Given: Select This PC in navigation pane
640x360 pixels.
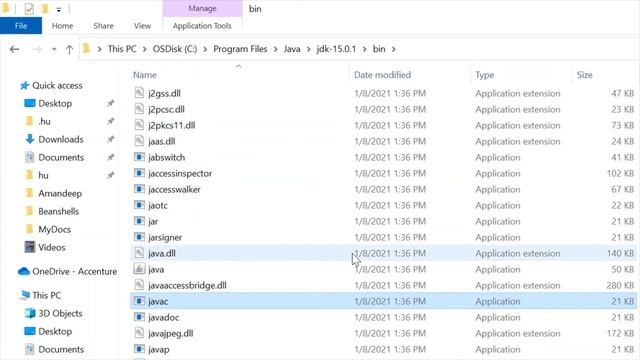Looking at the screenshot, I should [x=47, y=295].
